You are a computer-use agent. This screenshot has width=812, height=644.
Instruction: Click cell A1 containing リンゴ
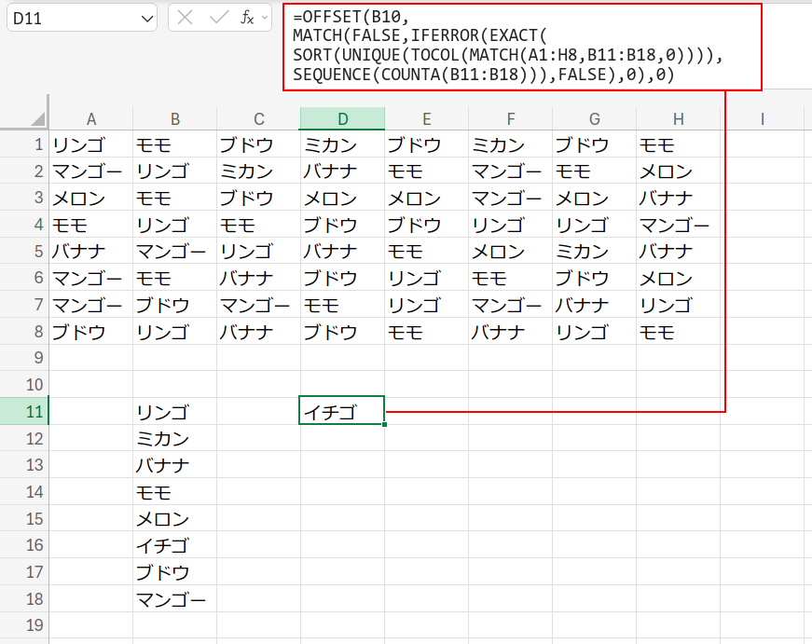tap(90, 144)
